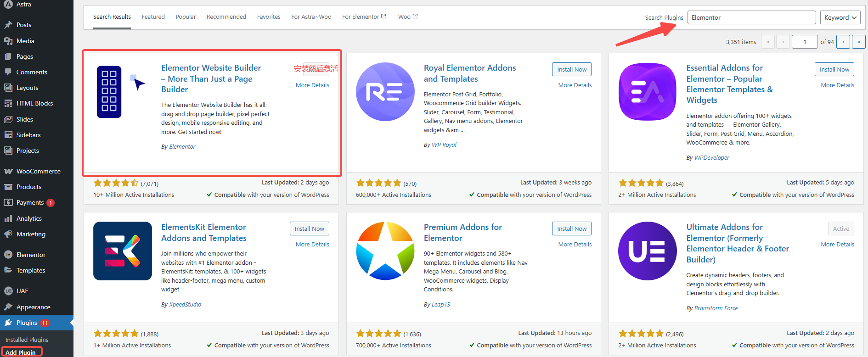
Task: View More Details for Elementor Website Builder
Action: pos(312,85)
